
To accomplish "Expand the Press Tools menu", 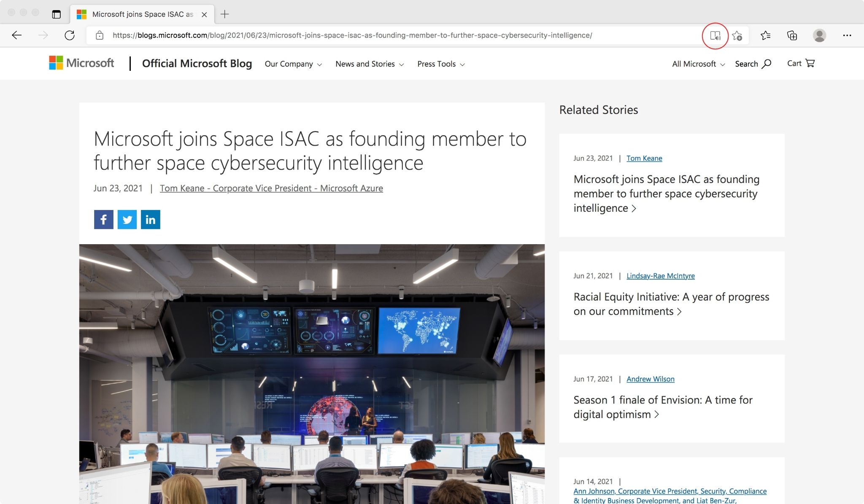I will (441, 64).
